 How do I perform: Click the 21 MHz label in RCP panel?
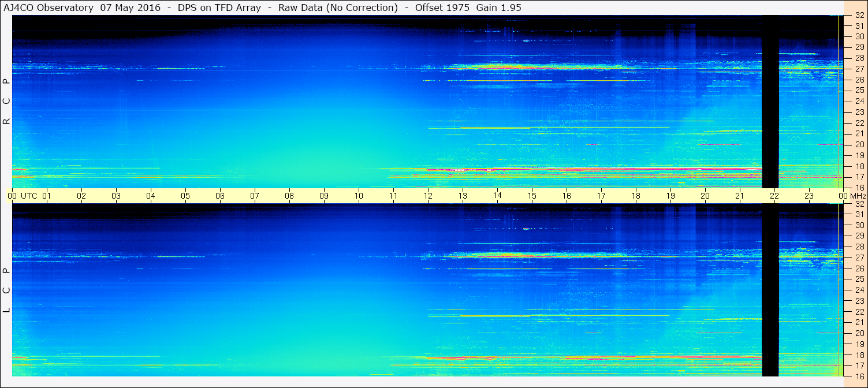(x=859, y=133)
